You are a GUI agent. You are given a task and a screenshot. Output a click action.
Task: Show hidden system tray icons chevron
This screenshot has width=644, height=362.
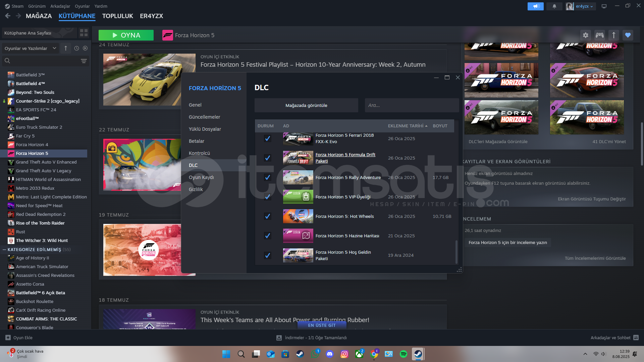tap(585, 354)
